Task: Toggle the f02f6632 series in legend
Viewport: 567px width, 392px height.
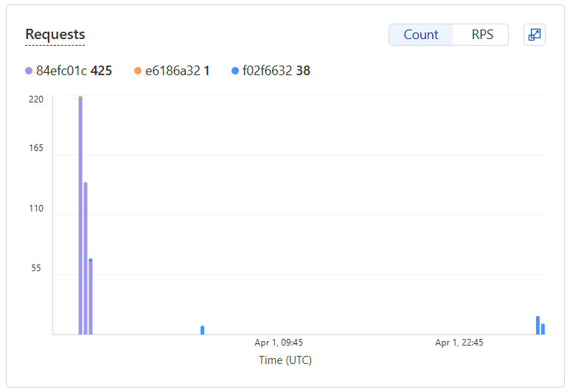Action: point(271,71)
